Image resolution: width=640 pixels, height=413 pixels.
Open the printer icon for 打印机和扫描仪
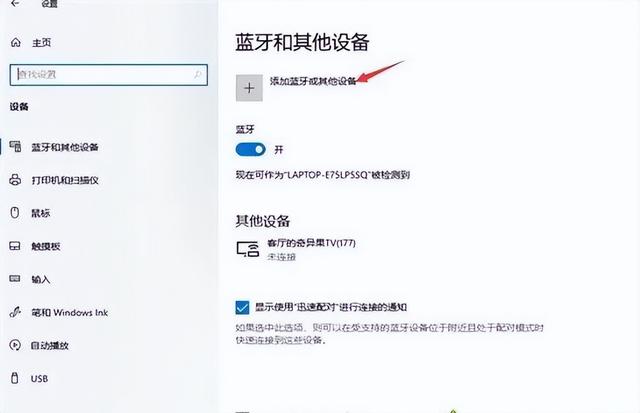(15, 180)
